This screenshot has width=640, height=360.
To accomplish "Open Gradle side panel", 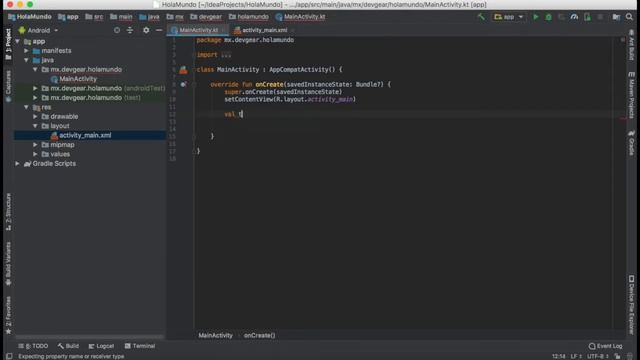I will click(x=631, y=142).
